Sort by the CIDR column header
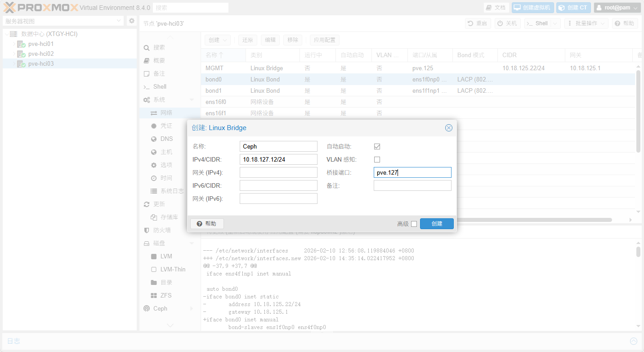This screenshot has width=644, height=352. 531,55
